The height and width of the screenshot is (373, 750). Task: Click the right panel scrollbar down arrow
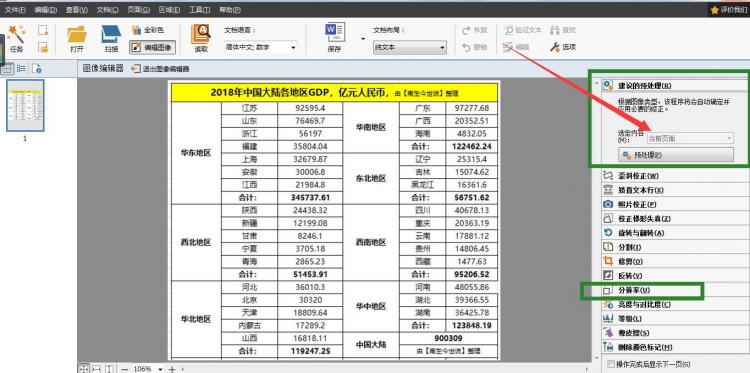[x=596, y=357]
